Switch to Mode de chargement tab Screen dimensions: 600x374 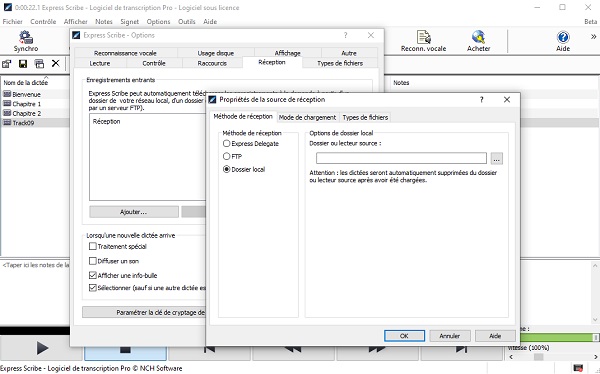[x=307, y=118]
